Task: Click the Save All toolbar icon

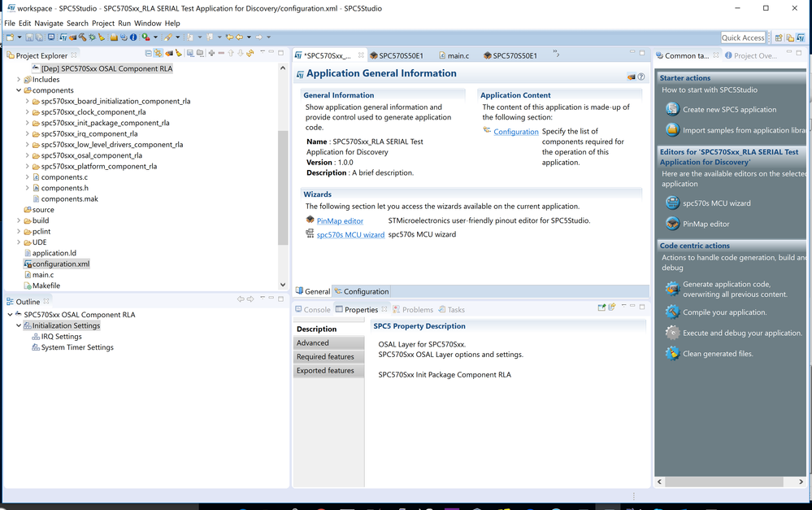Action: (x=39, y=37)
